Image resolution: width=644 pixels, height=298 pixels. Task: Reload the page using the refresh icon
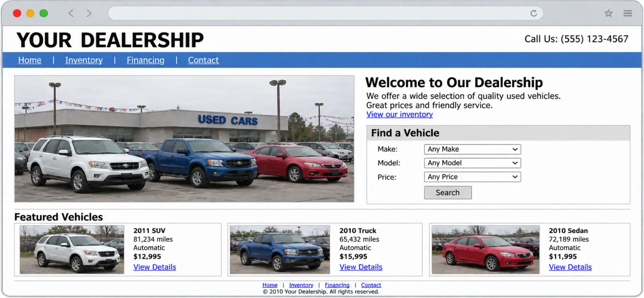click(534, 13)
